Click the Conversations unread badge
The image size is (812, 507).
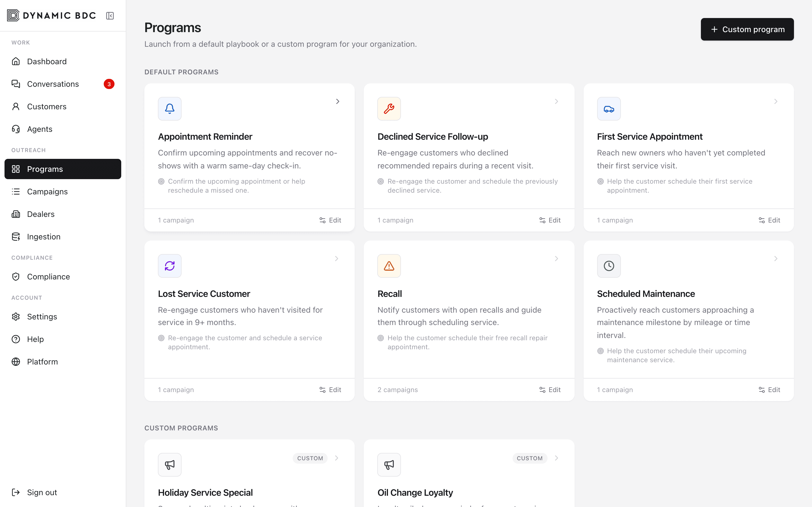pyautogui.click(x=109, y=84)
